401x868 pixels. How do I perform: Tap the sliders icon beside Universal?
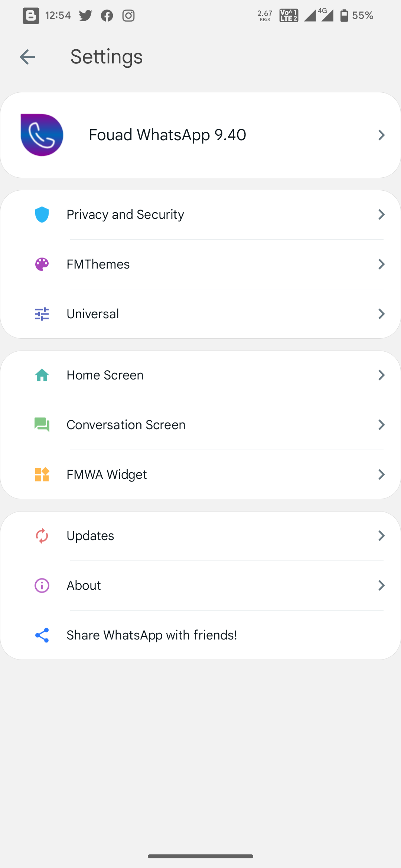[42, 314]
